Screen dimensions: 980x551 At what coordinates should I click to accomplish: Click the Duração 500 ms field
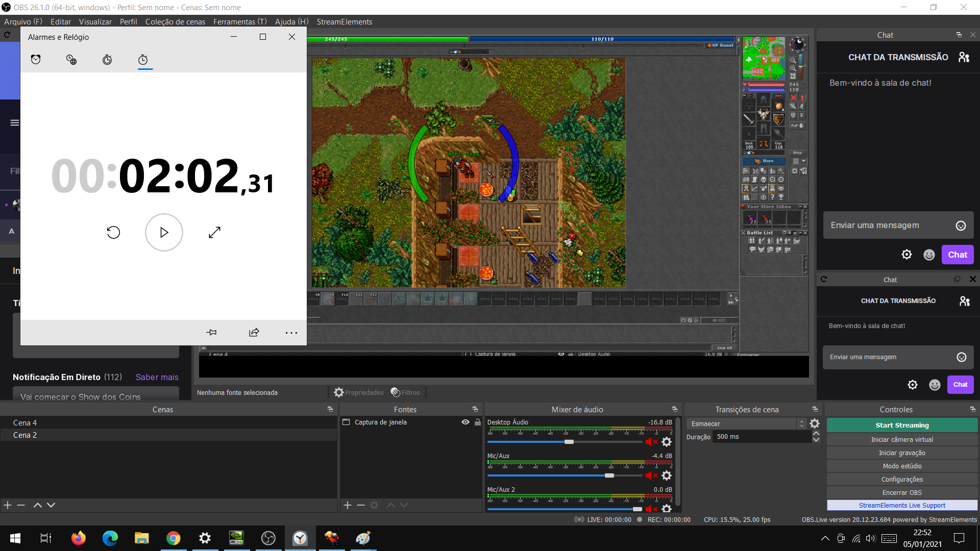pyautogui.click(x=762, y=437)
